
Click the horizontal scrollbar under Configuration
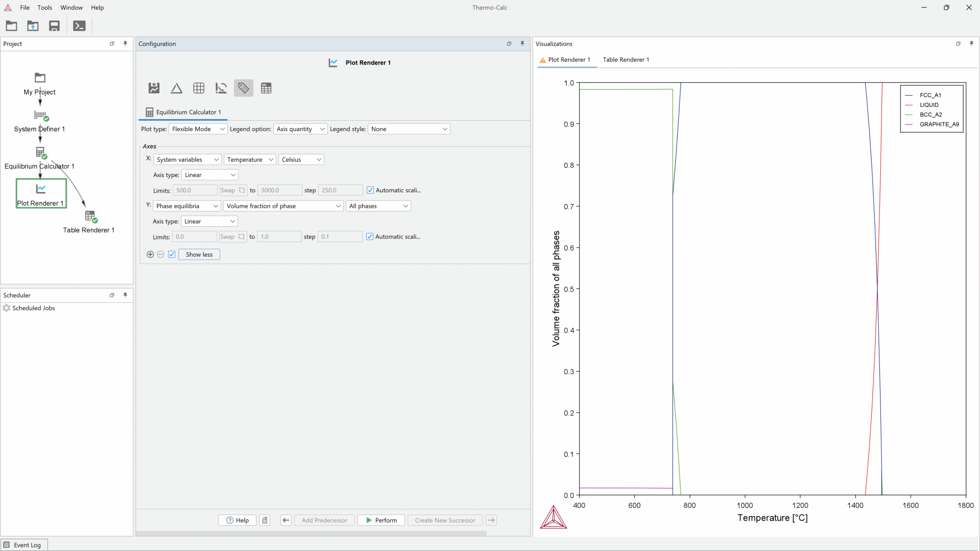tap(311, 533)
